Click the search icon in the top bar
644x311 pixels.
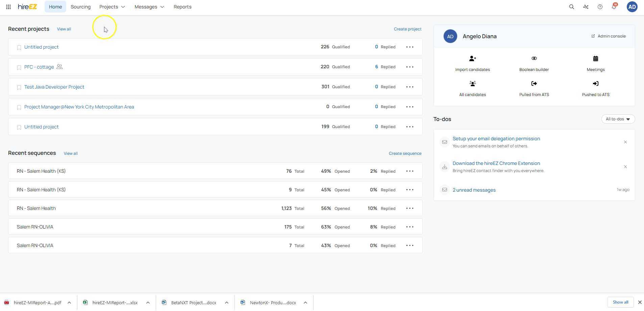click(x=571, y=6)
